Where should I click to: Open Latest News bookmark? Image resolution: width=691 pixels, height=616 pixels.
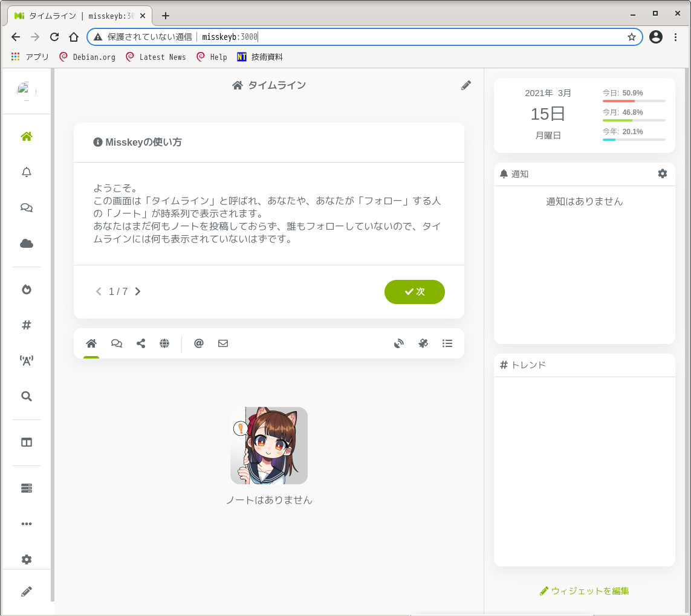click(x=155, y=57)
